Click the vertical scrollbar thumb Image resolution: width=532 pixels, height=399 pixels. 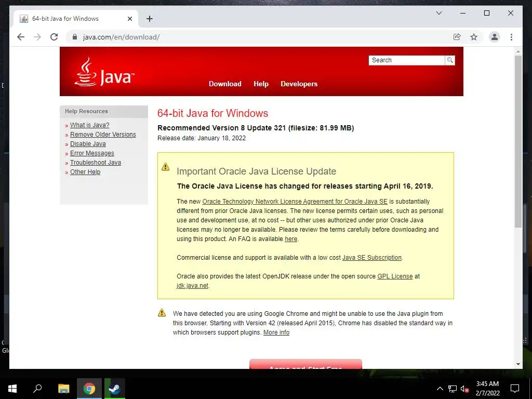pyautogui.click(x=518, y=141)
